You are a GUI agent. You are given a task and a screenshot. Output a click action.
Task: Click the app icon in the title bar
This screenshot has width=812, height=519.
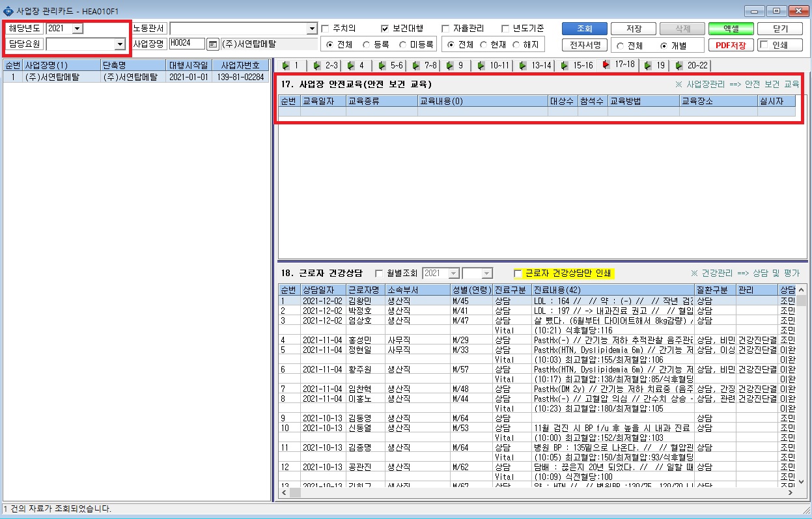pos(7,11)
